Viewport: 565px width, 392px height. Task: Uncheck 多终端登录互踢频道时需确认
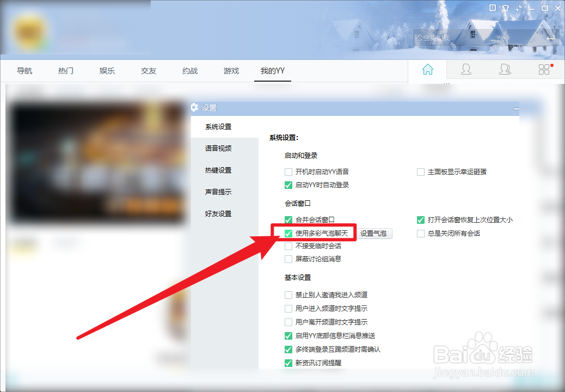click(x=288, y=350)
